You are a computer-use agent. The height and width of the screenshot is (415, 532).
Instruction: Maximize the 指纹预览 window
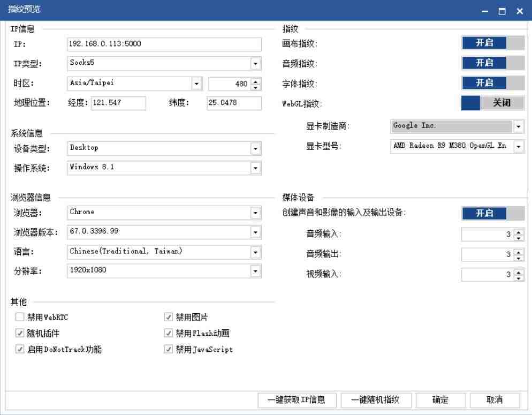click(502, 11)
